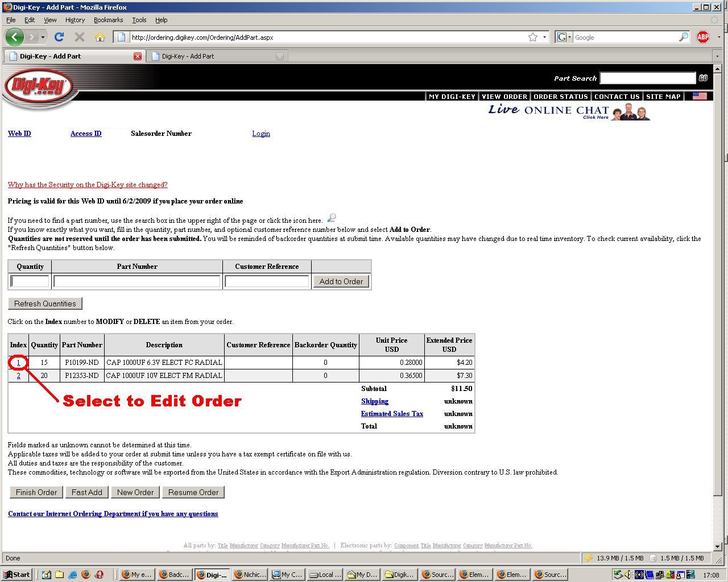Click the Fast Add button
728x582 pixels.
click(x=87, y=492)
